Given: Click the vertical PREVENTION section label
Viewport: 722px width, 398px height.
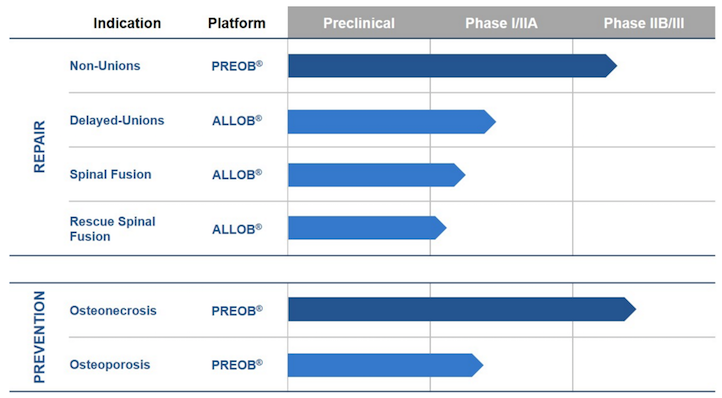Looking at the screenshot, I should click(x=40, y=337).
